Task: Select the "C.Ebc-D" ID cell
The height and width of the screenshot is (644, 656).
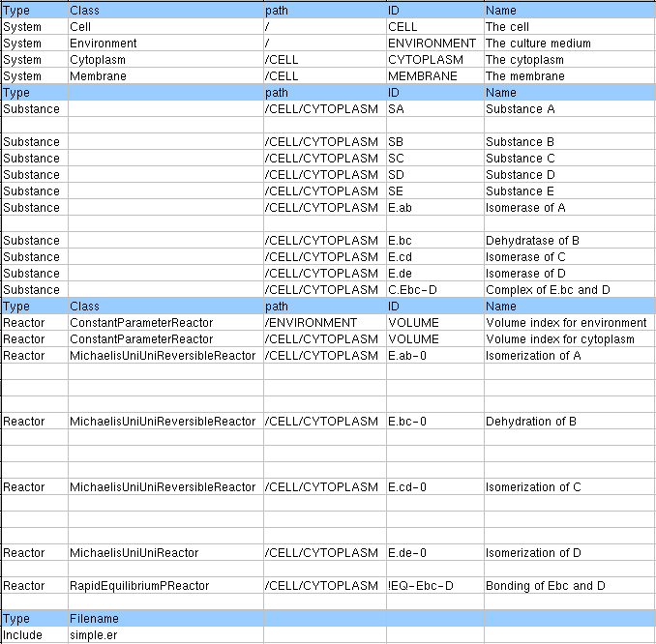Action: [x=413, y=290]
